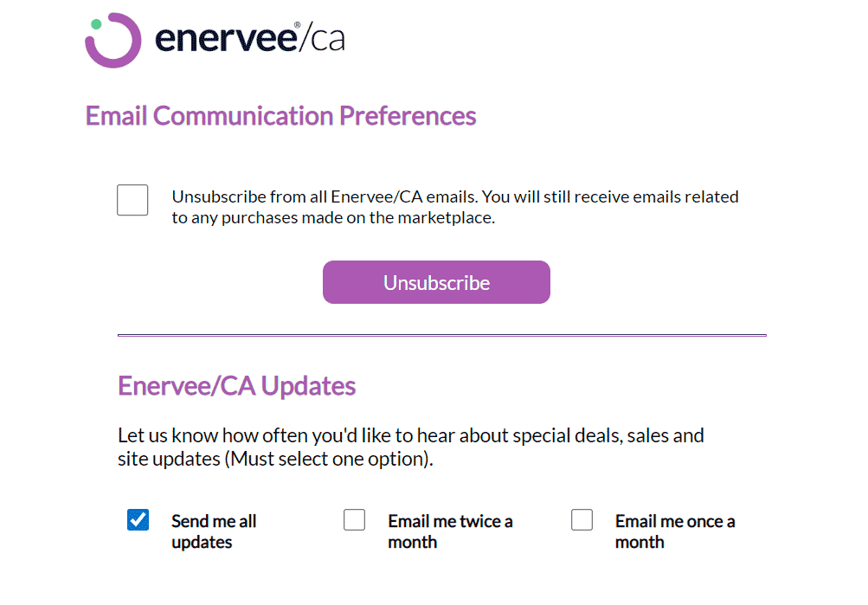Click the white checkmark inside the checked box

click(x=137, y=520)
